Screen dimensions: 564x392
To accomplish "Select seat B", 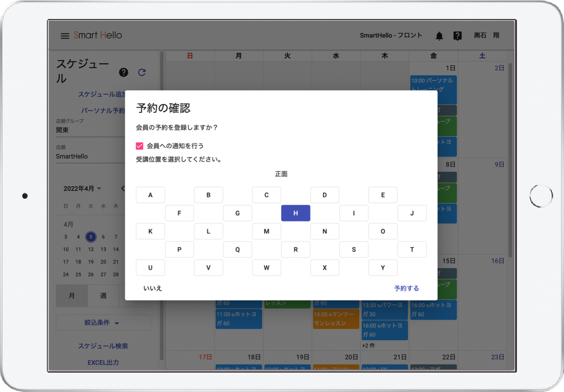I will pos(208,195).
